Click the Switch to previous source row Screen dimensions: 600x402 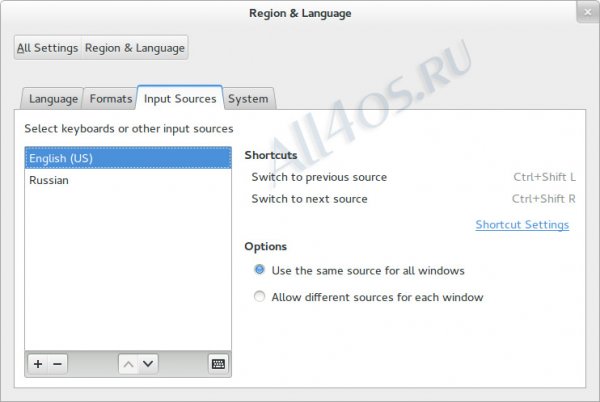click(x=413, y=177)
